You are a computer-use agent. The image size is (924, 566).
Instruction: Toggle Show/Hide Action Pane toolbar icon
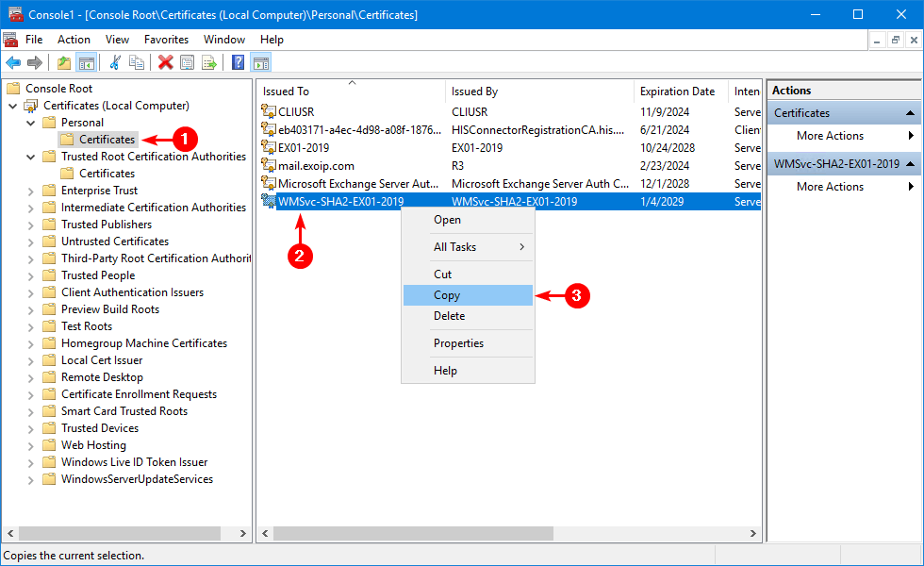click(x=261, y=62)
